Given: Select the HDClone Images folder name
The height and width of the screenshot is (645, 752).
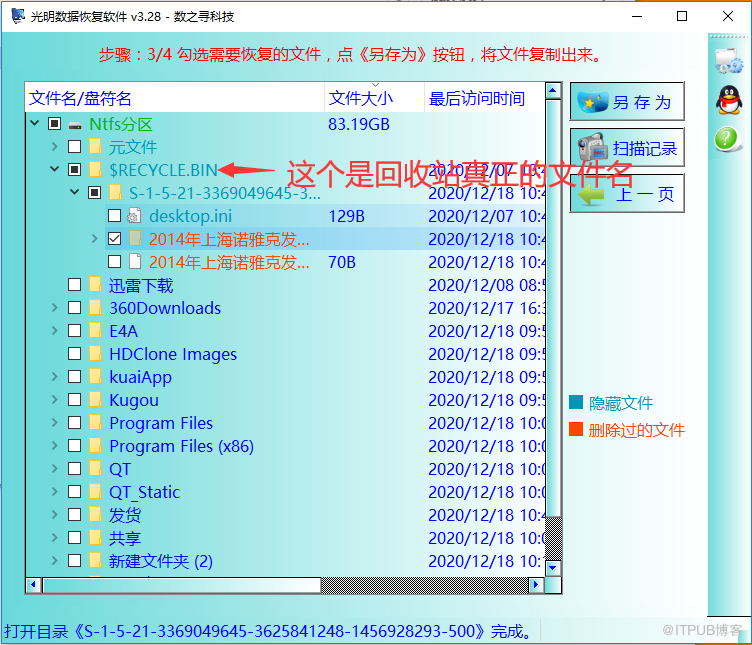Looking at the screenshot, I should [x=173, y=354].
